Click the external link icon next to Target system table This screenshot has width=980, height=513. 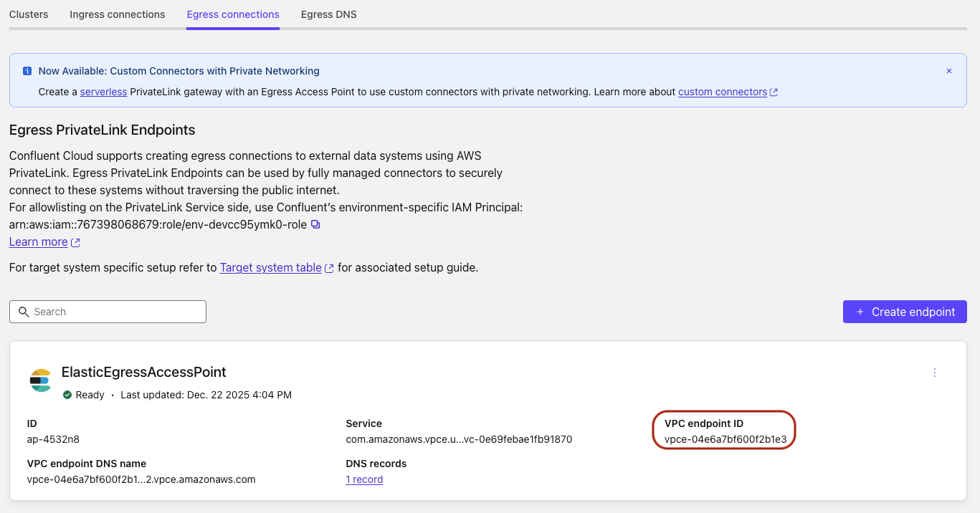point(329,267)
